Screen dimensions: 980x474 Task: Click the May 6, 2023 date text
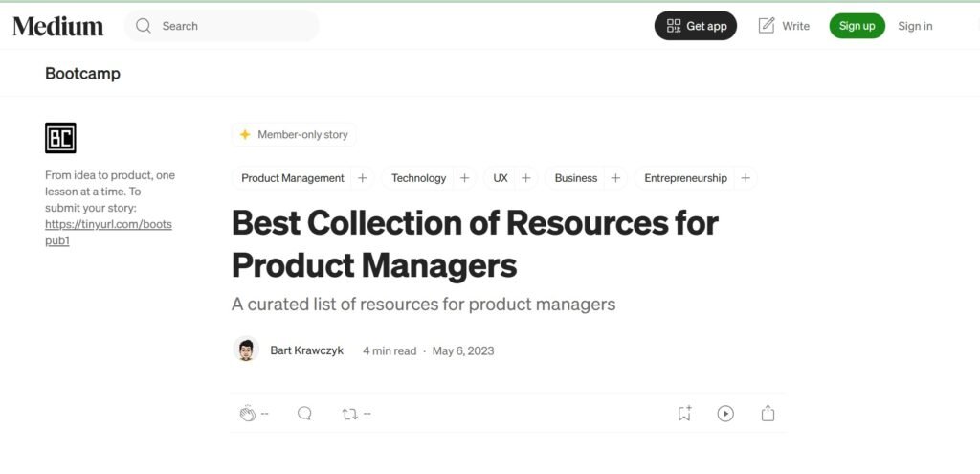tap(463, 350)
